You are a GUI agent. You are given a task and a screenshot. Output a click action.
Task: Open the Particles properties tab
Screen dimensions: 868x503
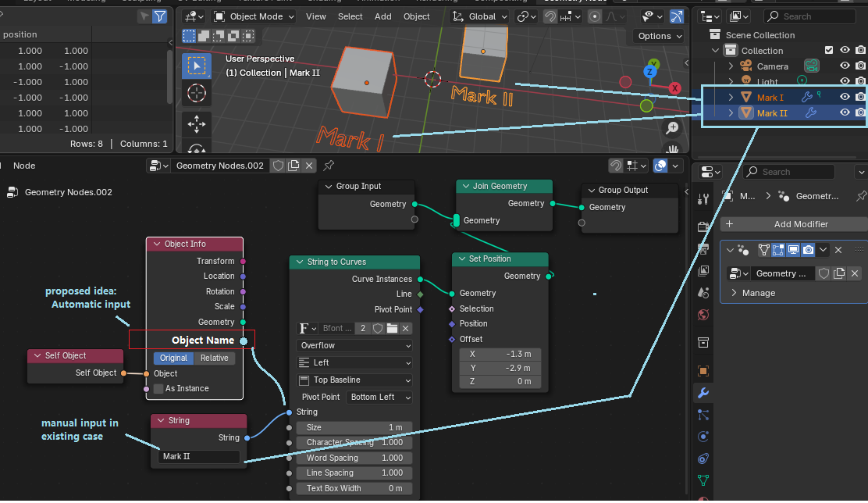(703, 415)
